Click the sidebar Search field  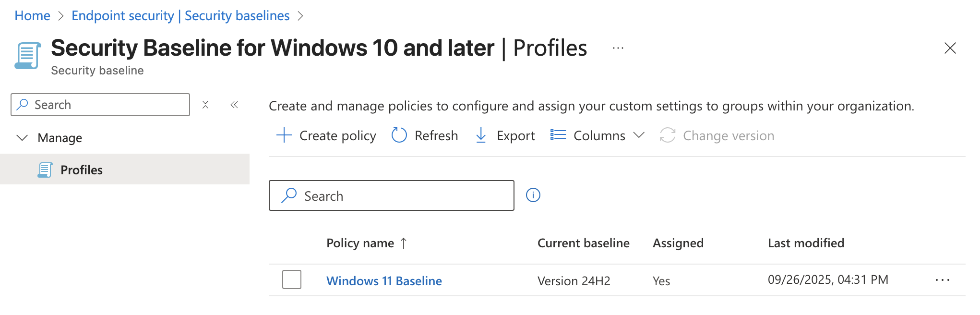pyautogui.click(x=100, y=105)
